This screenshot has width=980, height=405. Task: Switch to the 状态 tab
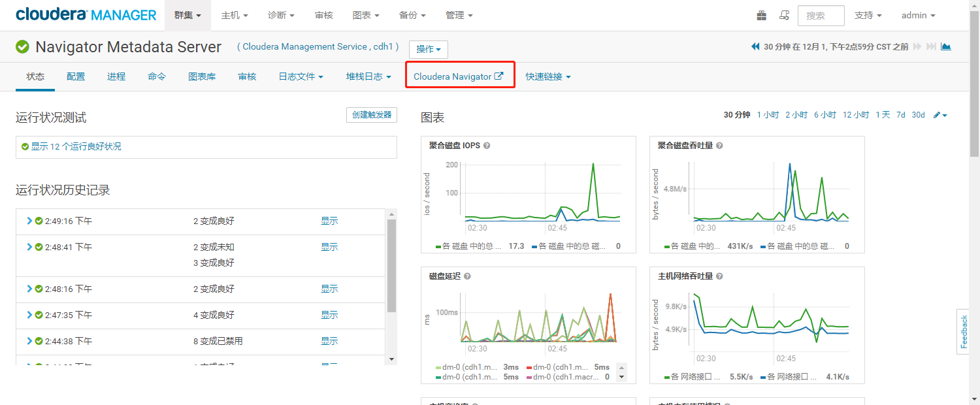[35, 76]
